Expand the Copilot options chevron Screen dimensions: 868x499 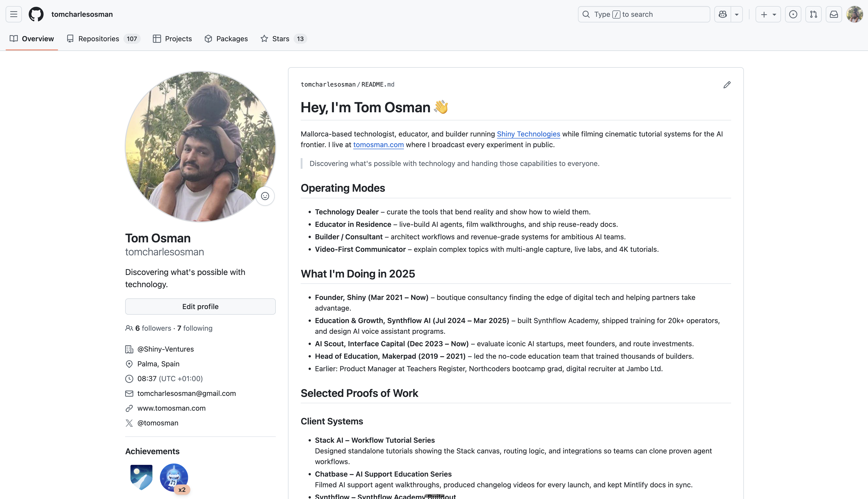[736, 14]
